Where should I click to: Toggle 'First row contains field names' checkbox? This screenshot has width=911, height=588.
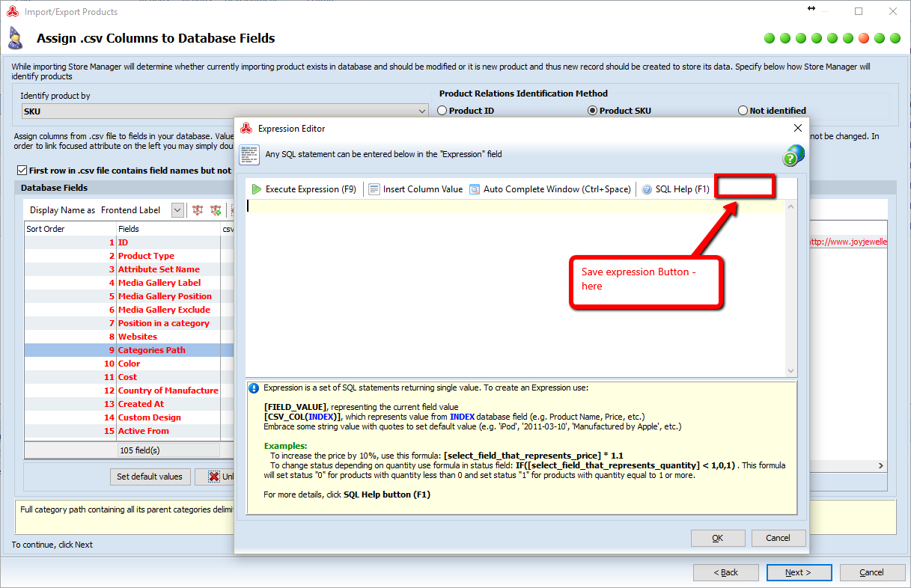(x=21, y=171)
